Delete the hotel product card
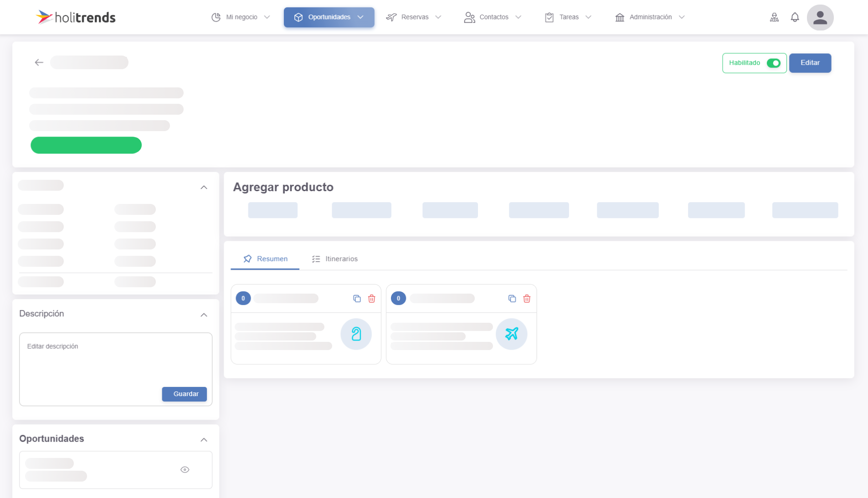This screenshot has width=868, height=498. (x=372, y=299)
